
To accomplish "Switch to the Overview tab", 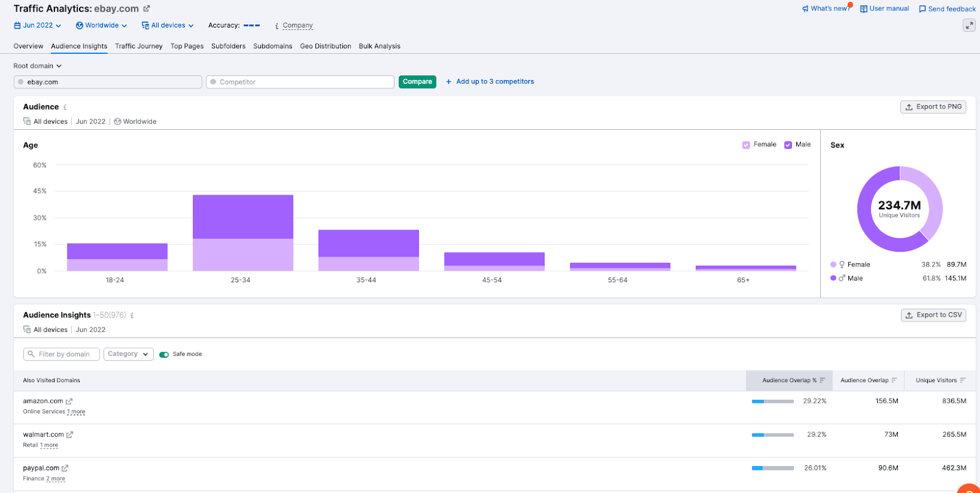I will pyautogui.click(x=28, y=47).
